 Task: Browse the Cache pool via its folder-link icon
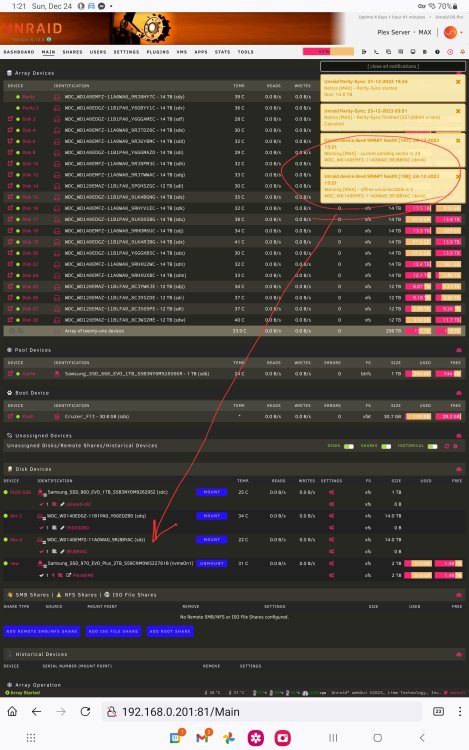[10, 374]
